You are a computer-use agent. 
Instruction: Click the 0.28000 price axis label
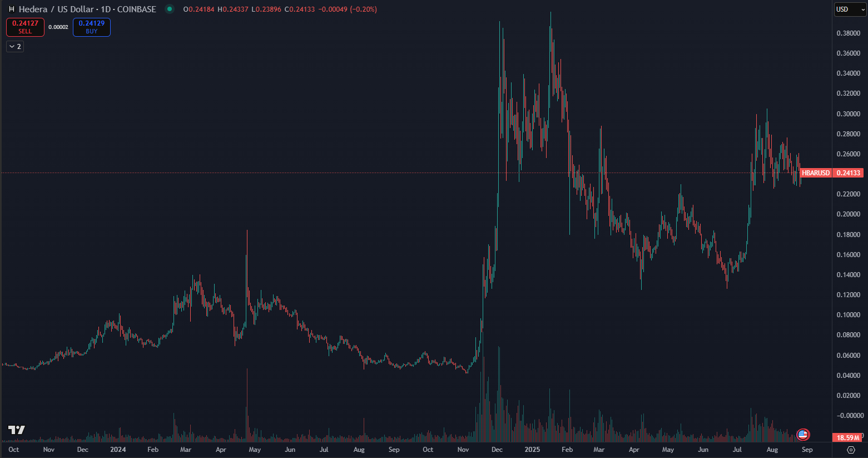point(849,134)
